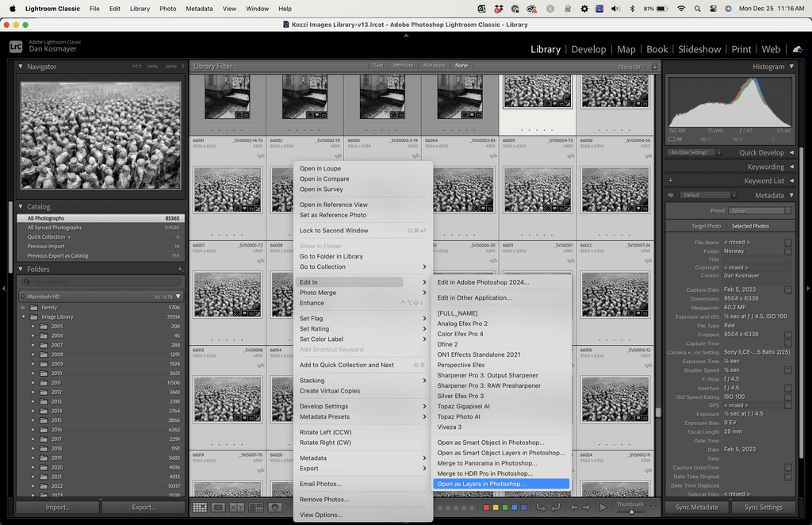Collapse the Image Library folder
Viewport: 812px width, 525px height.
[x=23, y=317]
